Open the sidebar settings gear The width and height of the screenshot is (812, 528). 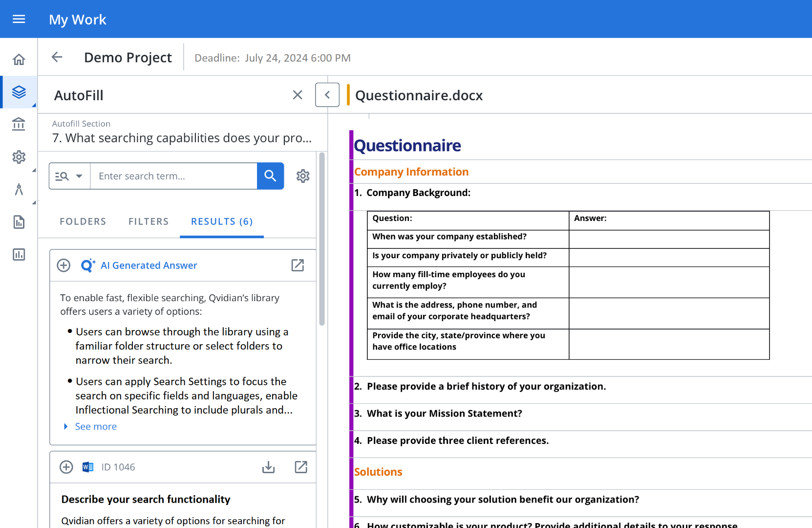19,157
